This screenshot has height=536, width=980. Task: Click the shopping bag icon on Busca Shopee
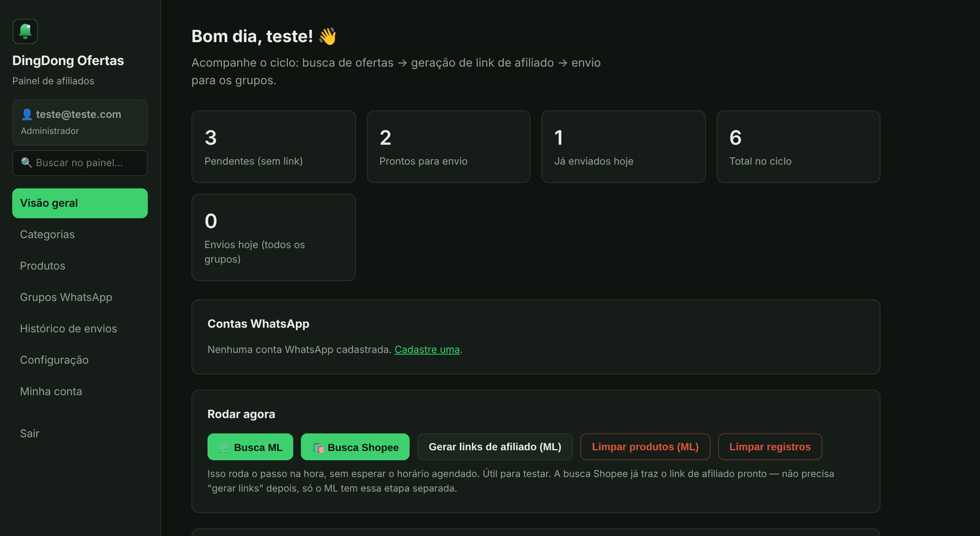coord(318,448)
